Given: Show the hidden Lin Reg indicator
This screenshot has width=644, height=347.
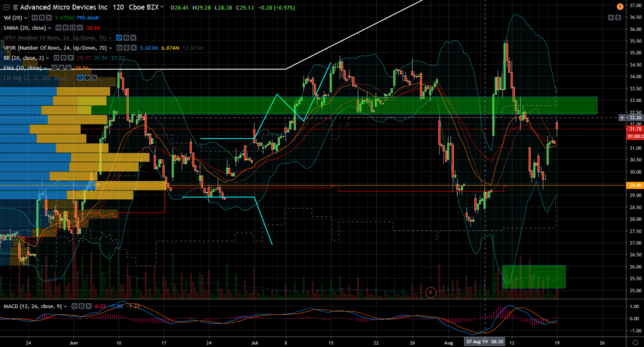Looking at the screenshot, I should 80,78.
